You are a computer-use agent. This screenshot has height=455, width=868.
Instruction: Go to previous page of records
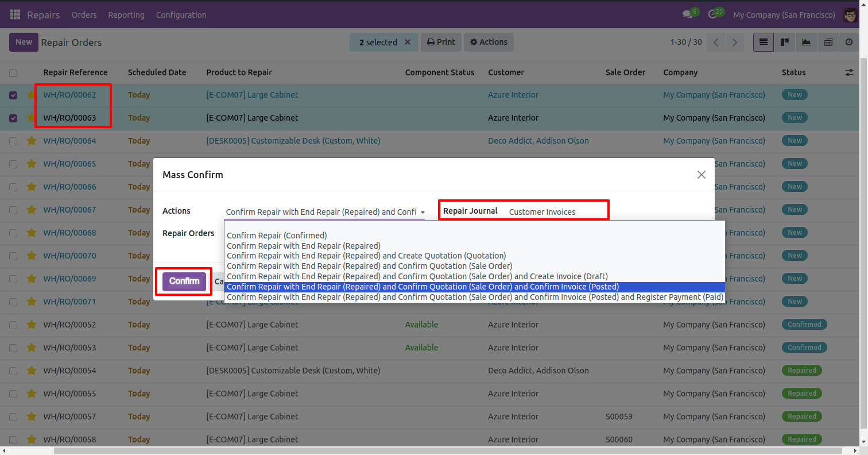click(716, 43)
